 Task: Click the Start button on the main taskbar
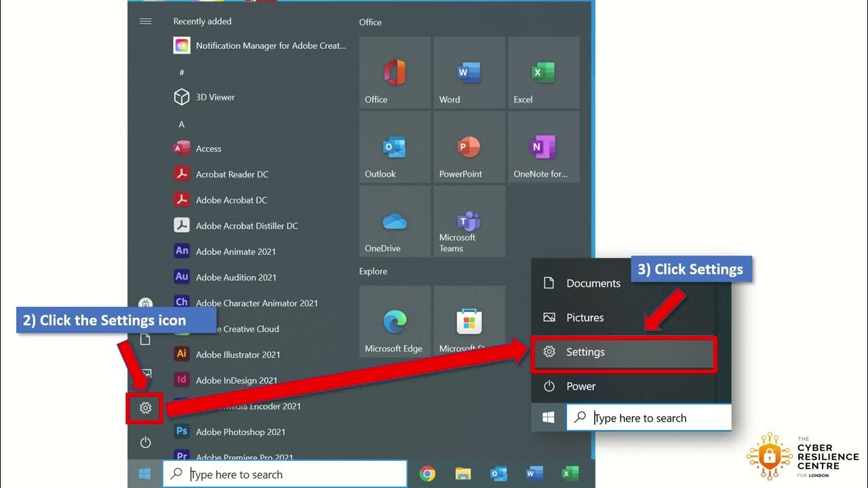pyautogui.click(x=145, y=474)
